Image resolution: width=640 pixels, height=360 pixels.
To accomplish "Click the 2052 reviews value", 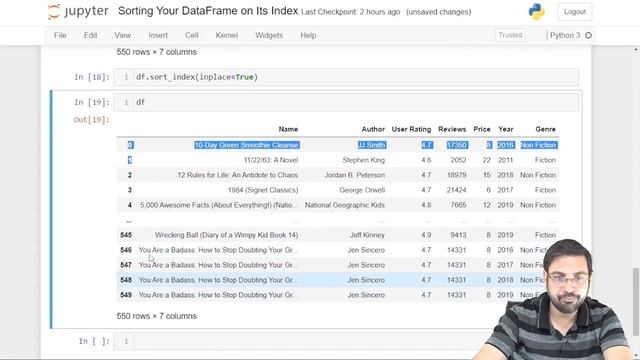I will [458, 160].
